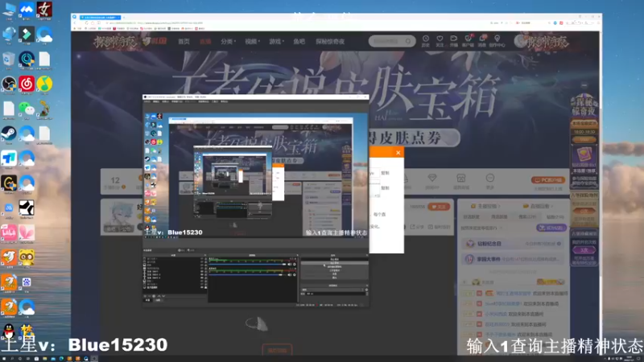Switch to the 月活跃度 tab
This screenshot has height=362, width=644.
[x=499, y=216]
